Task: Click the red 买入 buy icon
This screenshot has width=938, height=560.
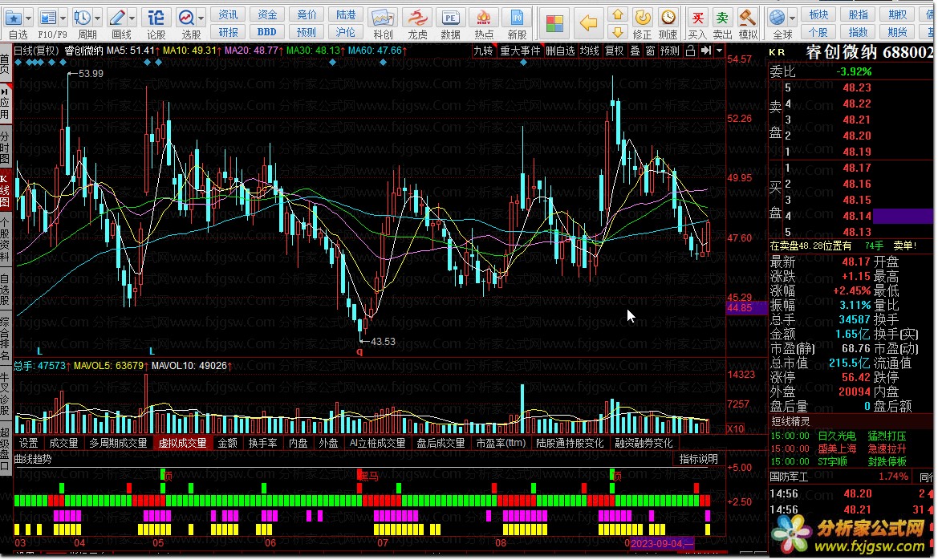Action: click(697, 18)
